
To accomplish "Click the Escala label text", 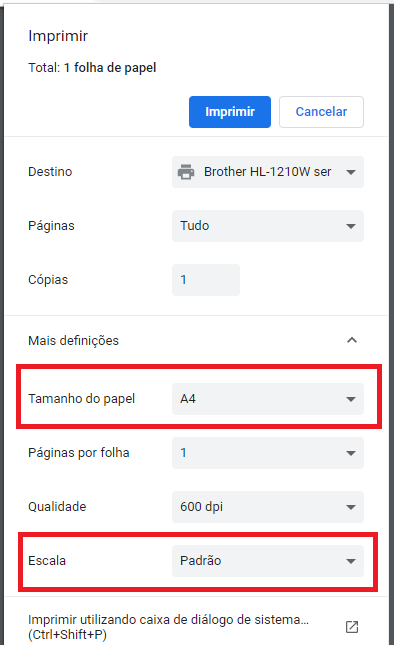I will click(x=47, y=561).
